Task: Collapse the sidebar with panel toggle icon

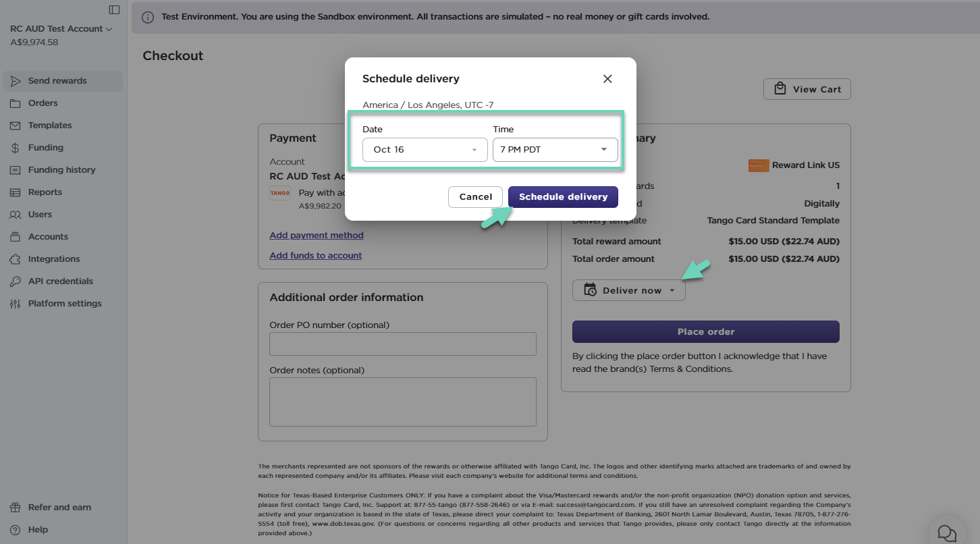Action: 114,9
